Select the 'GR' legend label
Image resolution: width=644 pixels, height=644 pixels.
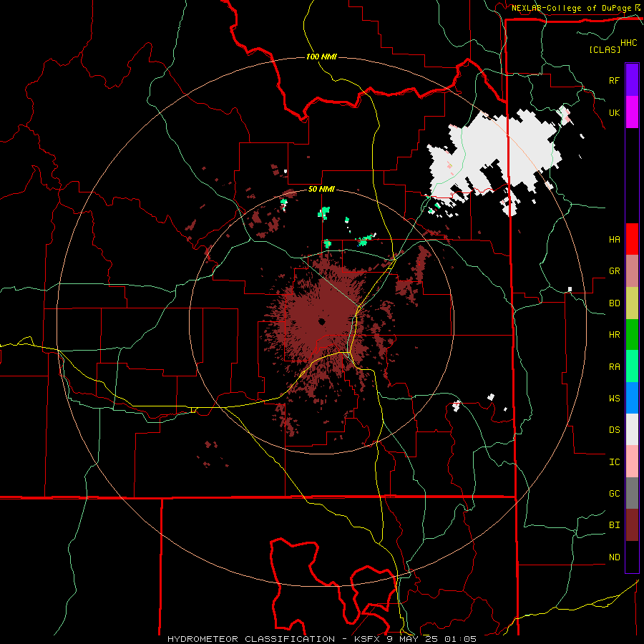(614, 271)
